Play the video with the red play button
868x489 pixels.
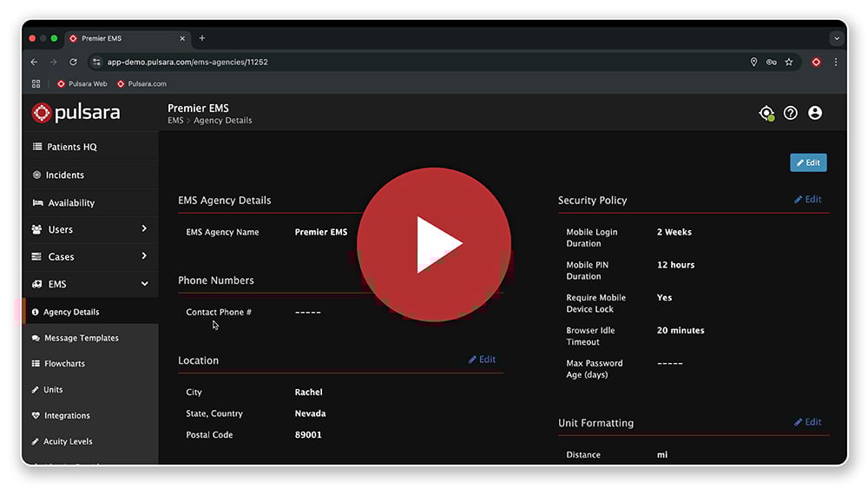coord(433,244)
